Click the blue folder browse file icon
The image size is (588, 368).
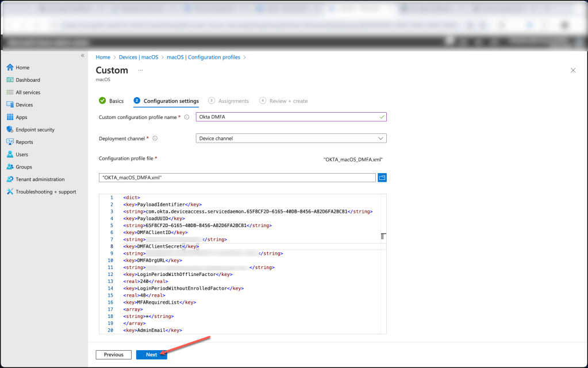[x=382, y=178]
